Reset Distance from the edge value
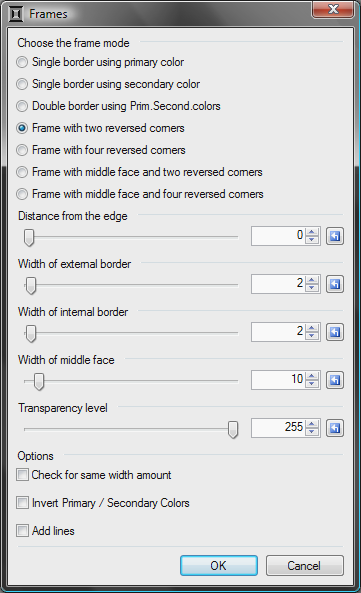This screenshot has height=593, width=361. [x=335, y=236]
